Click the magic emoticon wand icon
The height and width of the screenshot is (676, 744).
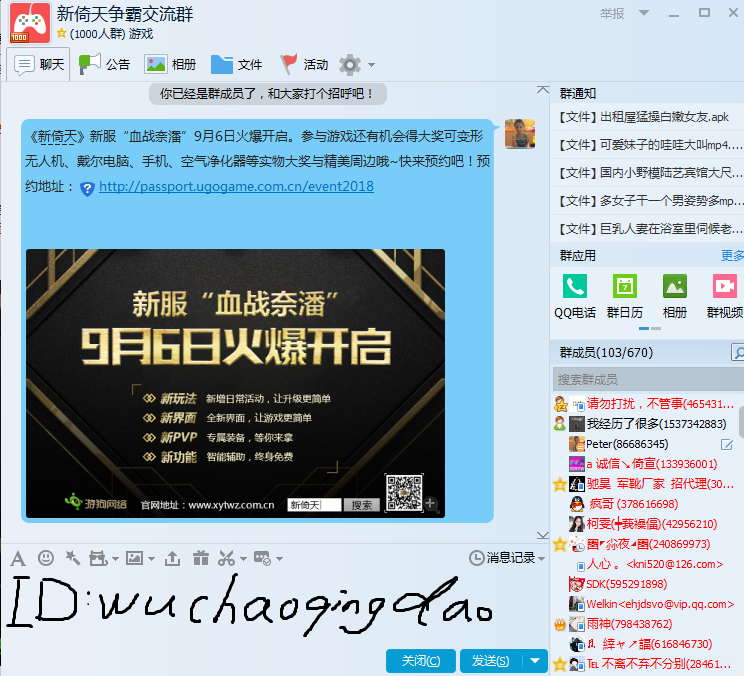coord(72,558)
